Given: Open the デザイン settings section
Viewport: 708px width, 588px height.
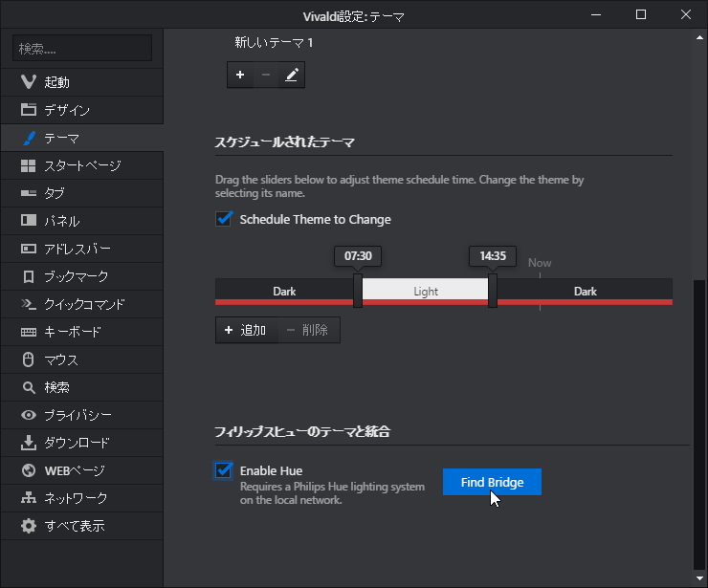Looking at the screenshot, I should point(81,110).
